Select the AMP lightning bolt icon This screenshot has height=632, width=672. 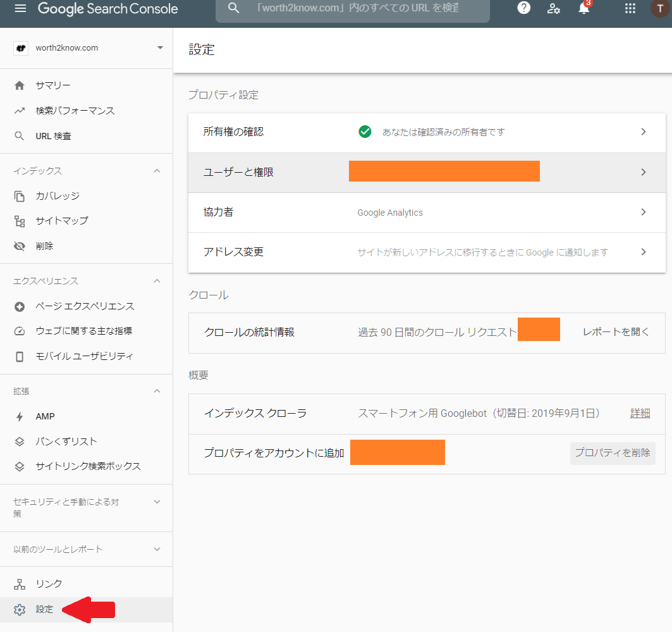(x=21, y=416)
